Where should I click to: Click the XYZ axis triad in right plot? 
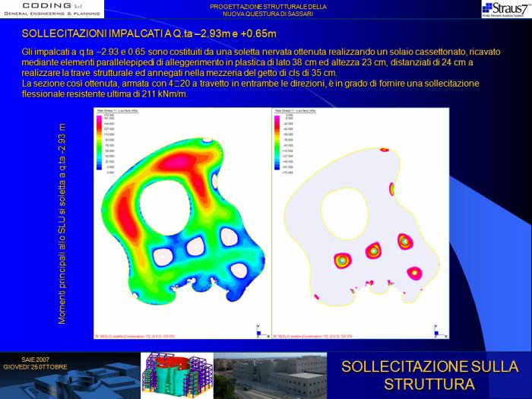tap(435, 331)
